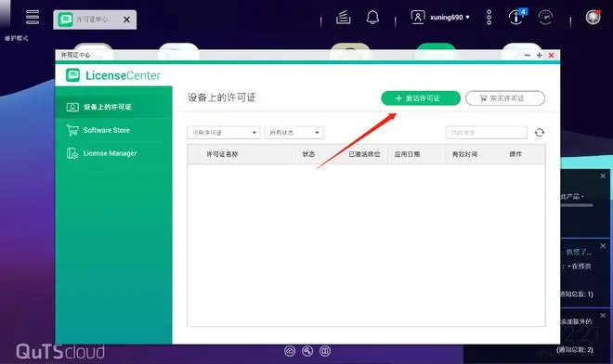The width and height of the screenshot is (613, 364).
Task: Dismiss the middle notification panel
Action: [603, 246]
